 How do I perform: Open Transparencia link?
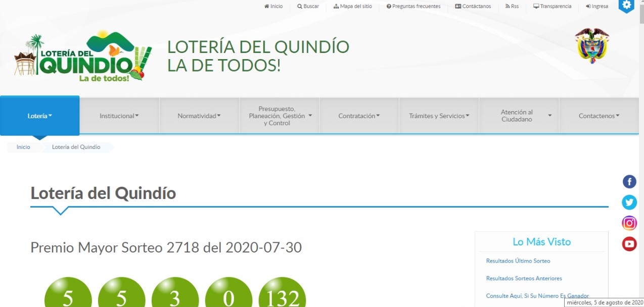[553, 7]
